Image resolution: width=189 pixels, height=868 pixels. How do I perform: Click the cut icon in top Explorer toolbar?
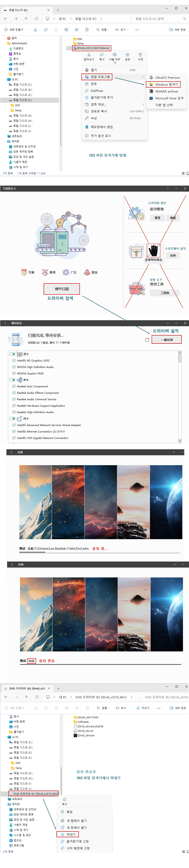click(x=35, y=30)
